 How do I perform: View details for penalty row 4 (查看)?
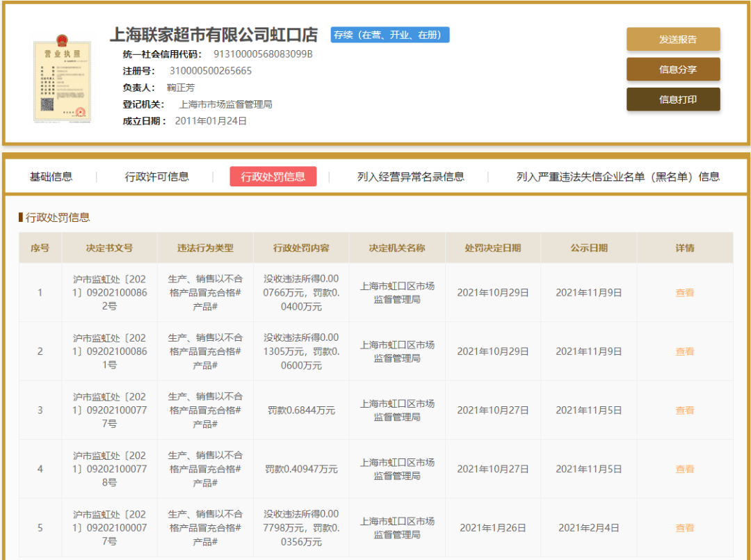684,470
